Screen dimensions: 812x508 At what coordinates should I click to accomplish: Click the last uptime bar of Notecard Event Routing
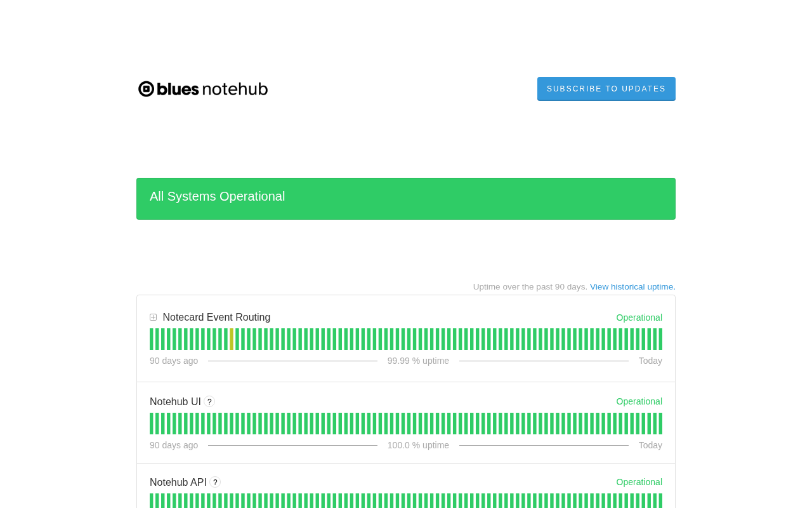coord(660,339)
